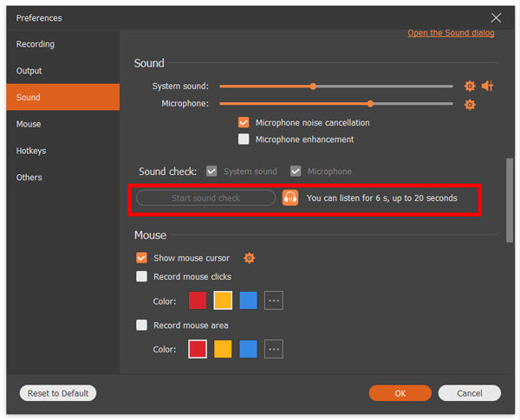Click the vertical scrollbar thumb
Image resolution: width=520 pixels, height=420 pixels.
(x=510, y=201)
